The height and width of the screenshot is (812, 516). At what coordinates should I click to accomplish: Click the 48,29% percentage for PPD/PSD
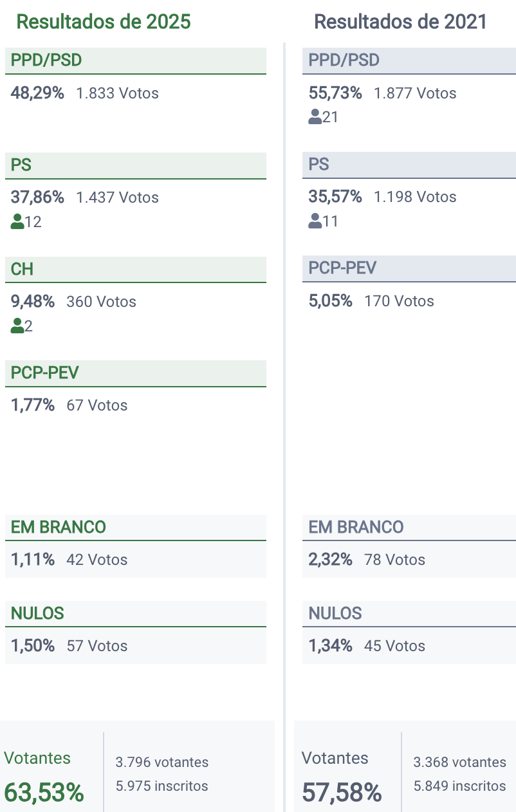tap(37, 93)
